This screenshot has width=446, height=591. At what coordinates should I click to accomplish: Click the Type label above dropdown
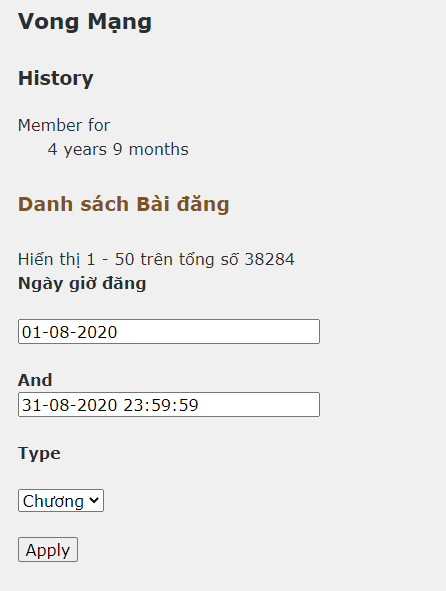pyautogui.click(x=39, y=453)
